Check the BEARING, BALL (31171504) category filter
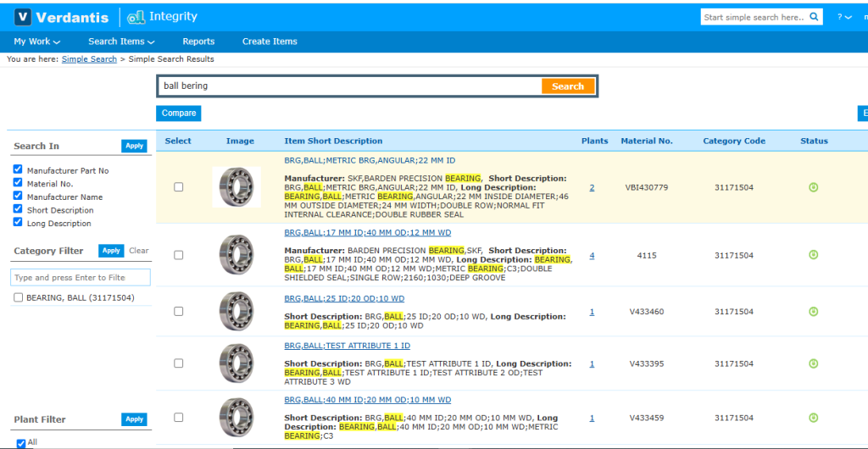Screen dimensions: 868x449 (x=19, y=297)
